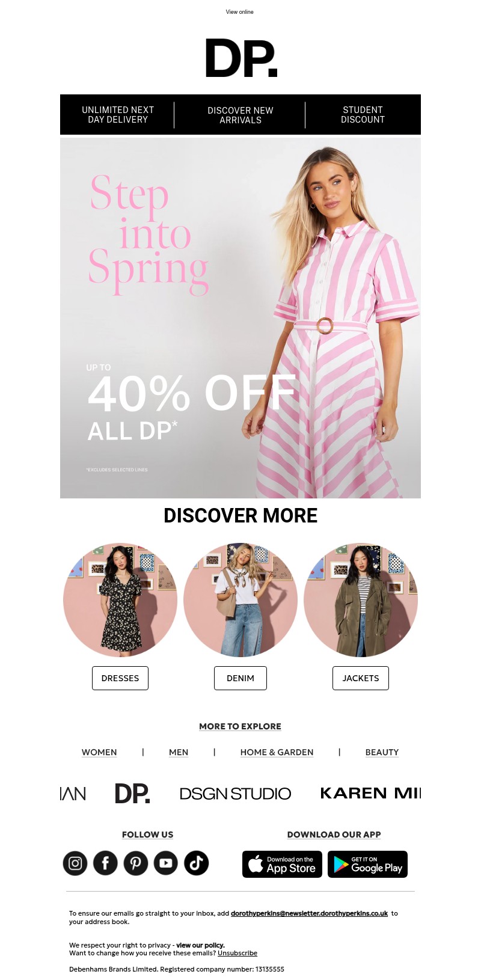Open the YouTube social icon
The image size is (481, 980).
pyautogui.click(x=166, y=863)
